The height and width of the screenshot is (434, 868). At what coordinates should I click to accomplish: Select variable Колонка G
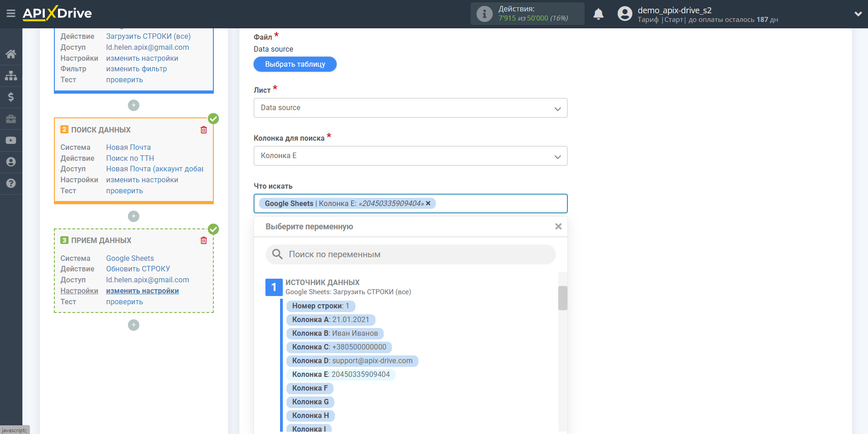[x=310, y=402]
